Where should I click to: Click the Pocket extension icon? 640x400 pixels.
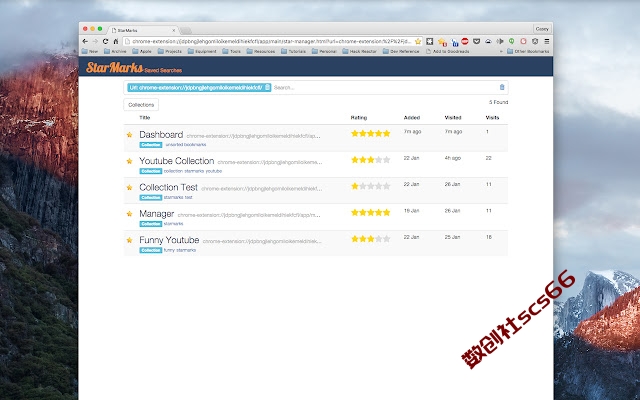(476, 41)
